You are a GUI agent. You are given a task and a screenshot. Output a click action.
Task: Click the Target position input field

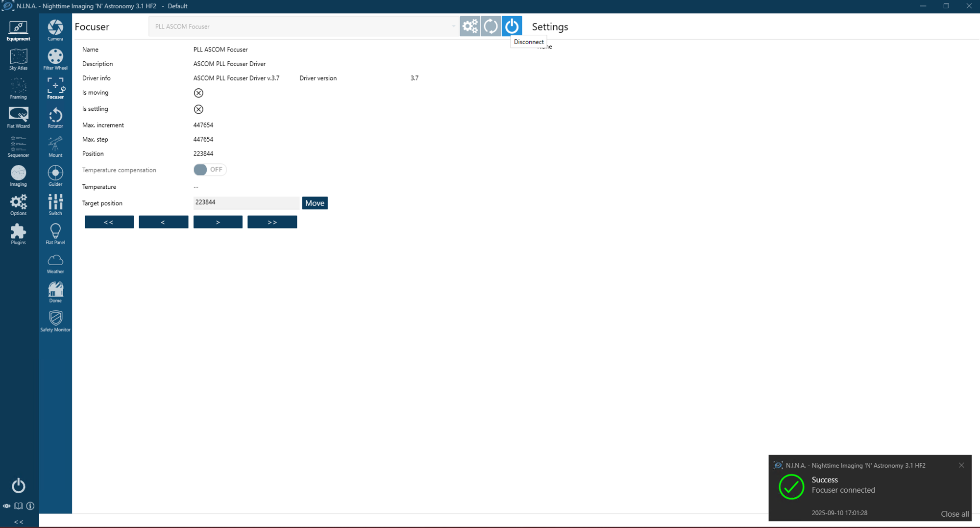[246, 202]
